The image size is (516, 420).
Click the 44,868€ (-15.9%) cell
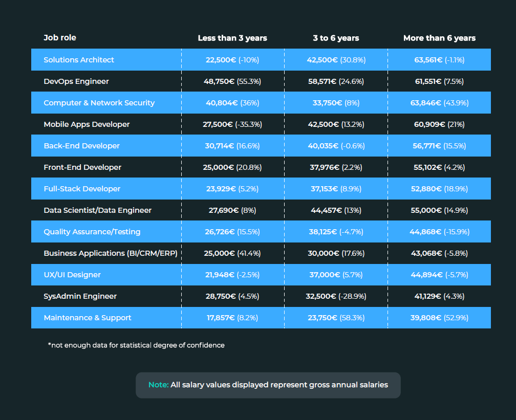point(439,232)
